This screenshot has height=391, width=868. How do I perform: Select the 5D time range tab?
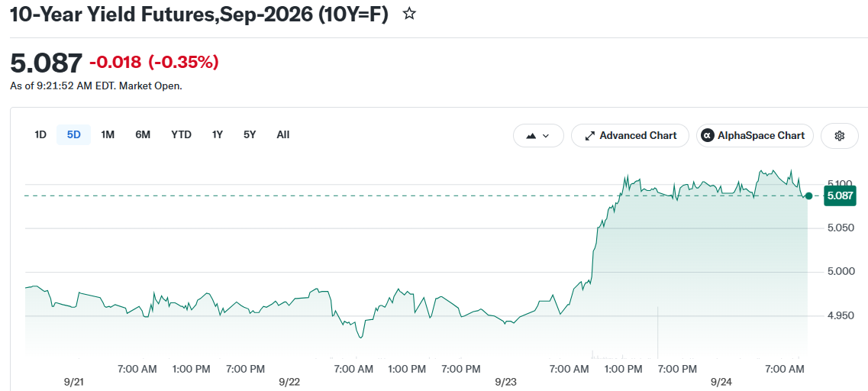point(73,134)
